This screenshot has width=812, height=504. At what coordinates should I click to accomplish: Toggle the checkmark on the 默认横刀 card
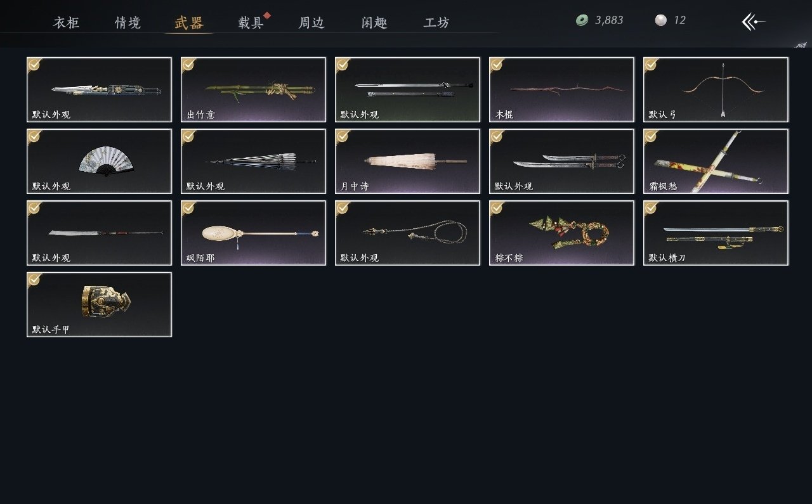click(650, 207)
